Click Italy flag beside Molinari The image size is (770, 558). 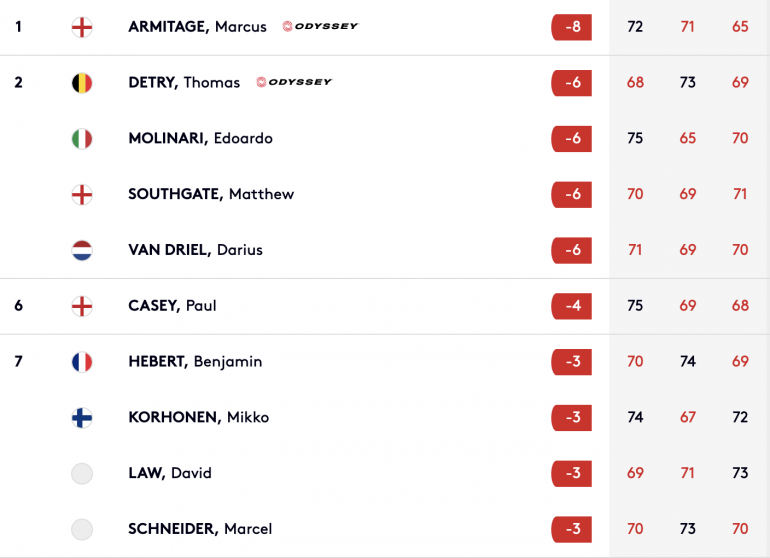pos(82,139)
